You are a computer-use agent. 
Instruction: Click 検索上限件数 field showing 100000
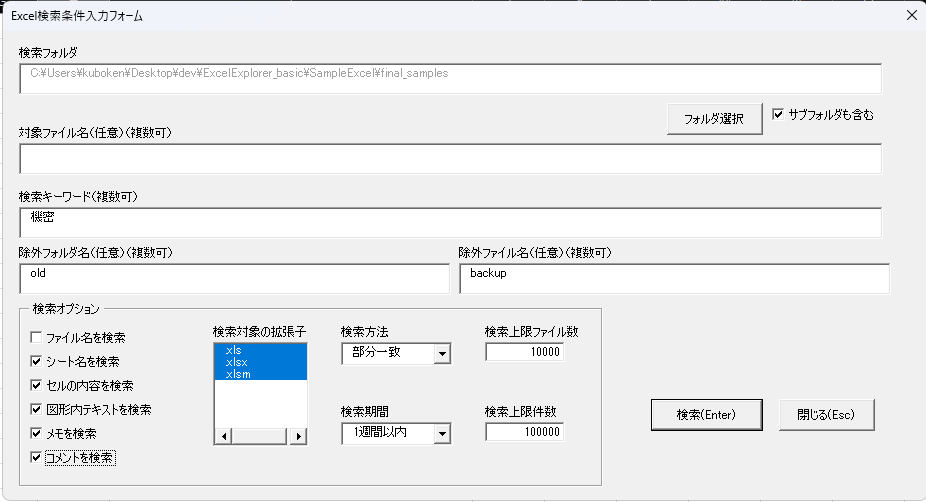(524, 432)
